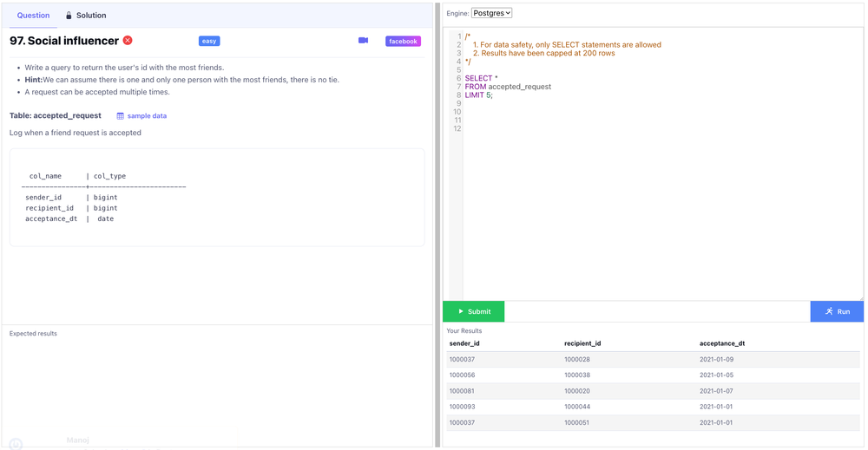Click the acceptance_dt row in schema table
This screenshot has height=450, width=868.
click(69, 218)
